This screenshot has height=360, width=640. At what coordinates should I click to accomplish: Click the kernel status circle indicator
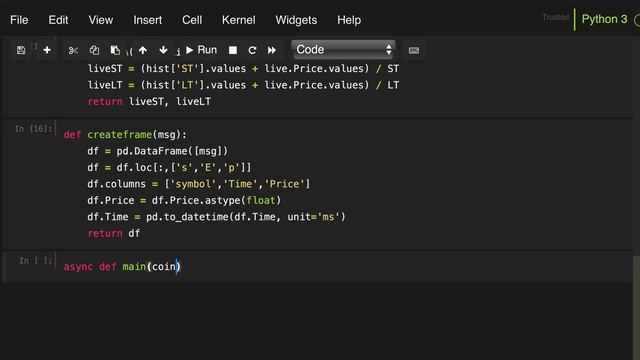click(637, 20)
